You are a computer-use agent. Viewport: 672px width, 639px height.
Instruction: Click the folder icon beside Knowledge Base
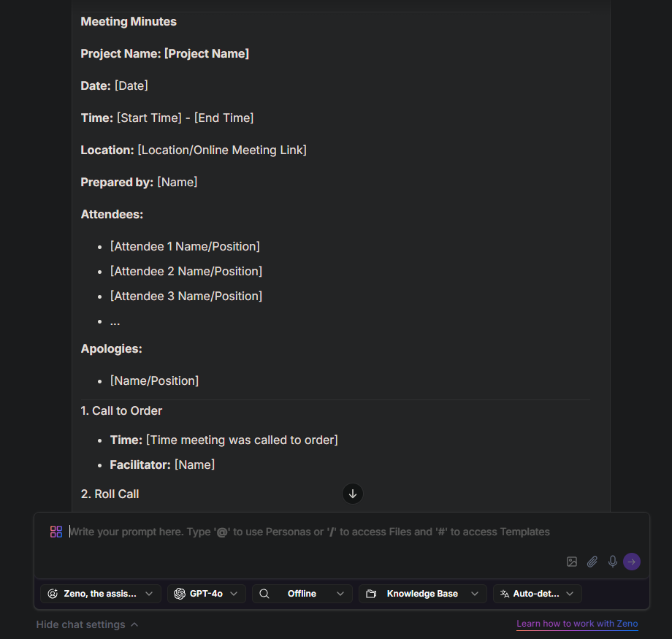(x=371, y=594)
